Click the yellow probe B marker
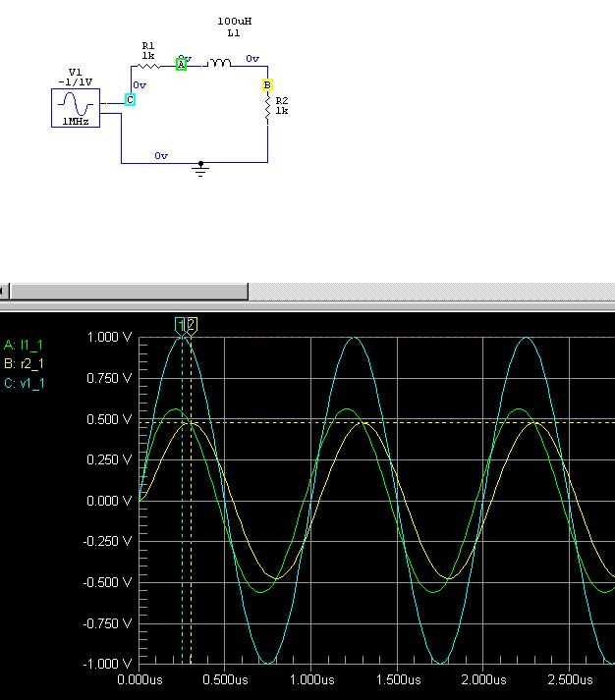The height and width of the screenshot is (700, 615). [266, 84]
